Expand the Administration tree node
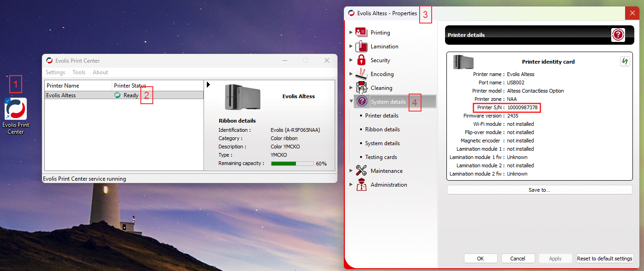The height and width of the screenshot is (271, 644). [351, 185]
